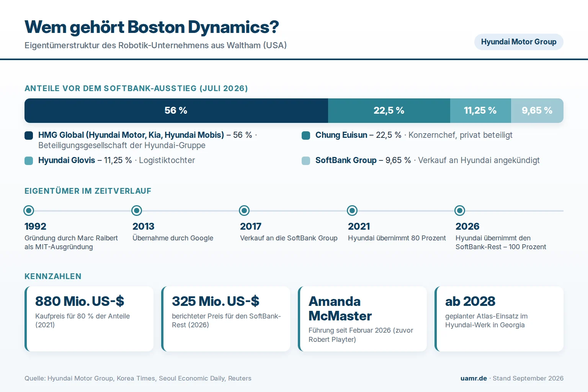
Task: Select the 22,5 % bar segment
Action: coord(389,111)
